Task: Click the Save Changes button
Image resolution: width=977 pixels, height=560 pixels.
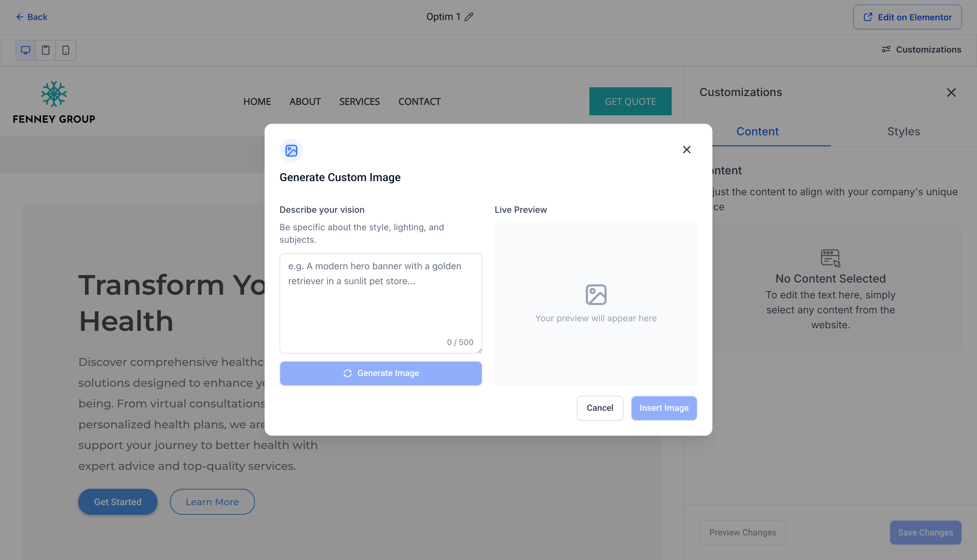Action: (925, 532)
